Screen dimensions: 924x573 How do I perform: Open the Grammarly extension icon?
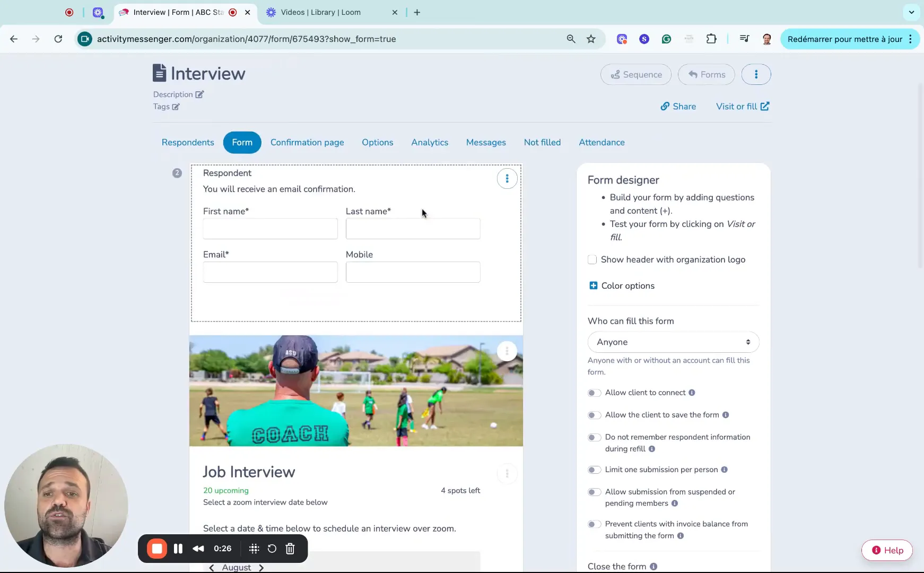(667, 39)
